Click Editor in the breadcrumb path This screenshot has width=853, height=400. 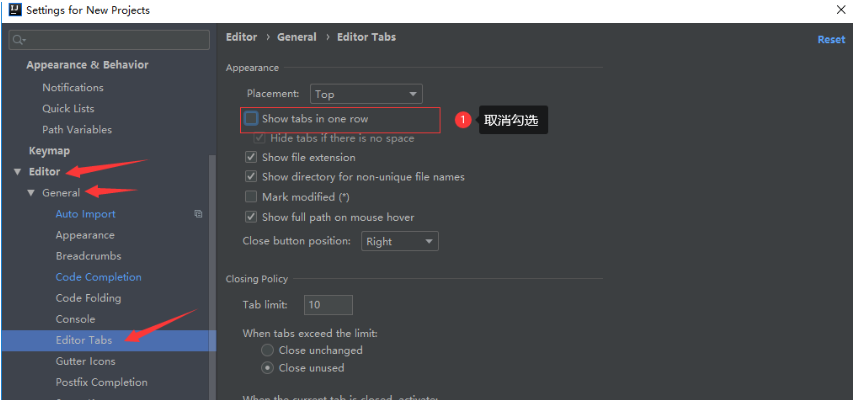coord(242,37)
